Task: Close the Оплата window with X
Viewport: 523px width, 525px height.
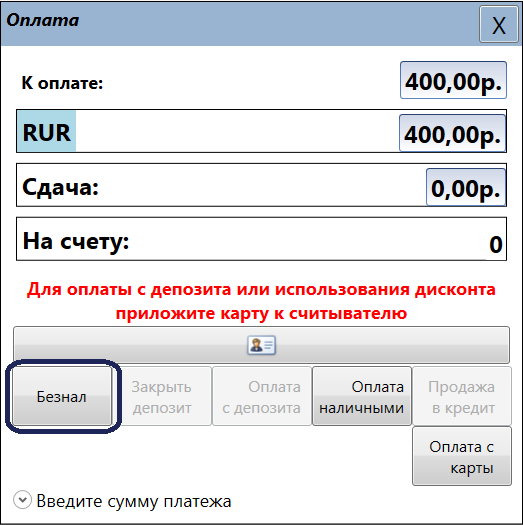Action: click(x=499, y=24)
